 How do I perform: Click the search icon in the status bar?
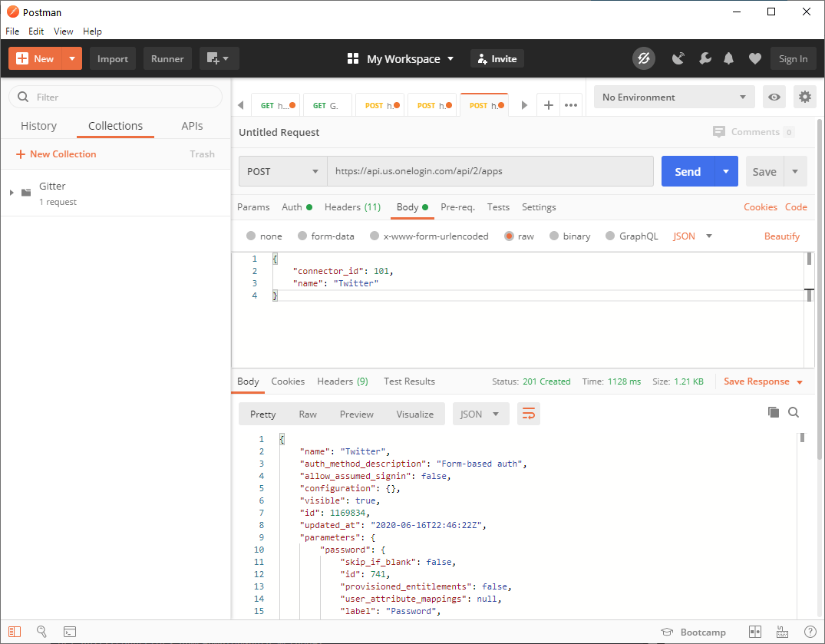(42, 631)
